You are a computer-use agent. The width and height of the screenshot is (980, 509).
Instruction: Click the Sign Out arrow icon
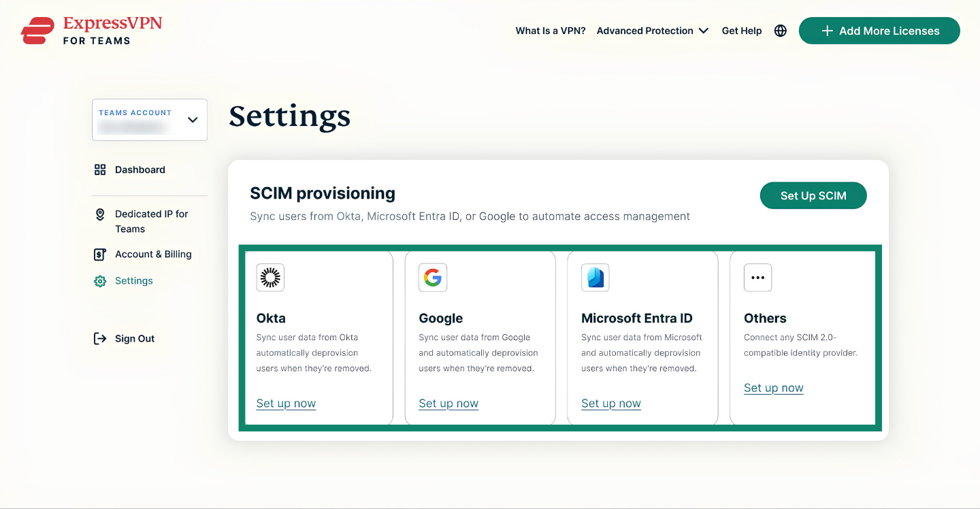[x=100, y=338]
